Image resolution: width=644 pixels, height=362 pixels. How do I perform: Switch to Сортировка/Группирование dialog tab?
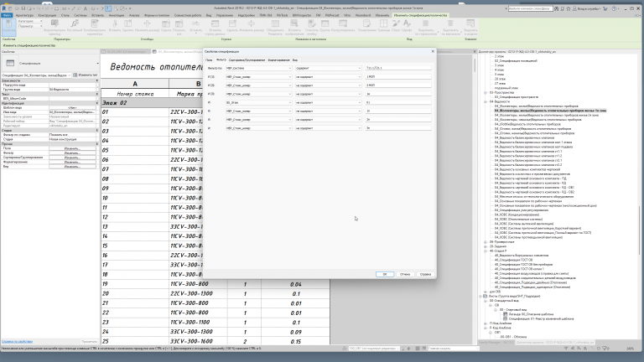[x=247, y=60]
